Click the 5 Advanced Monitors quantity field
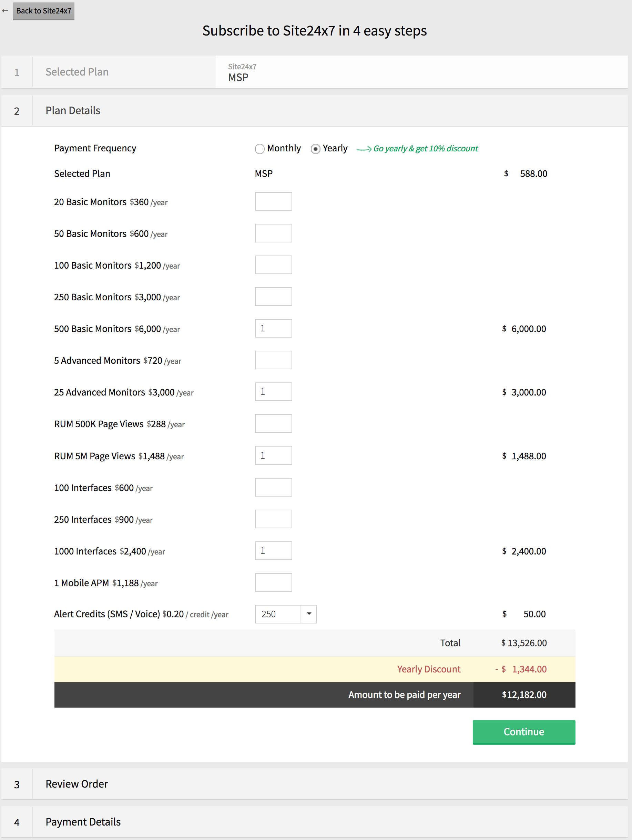Screen dimensions: 632x840 click(x=273, y=360)
